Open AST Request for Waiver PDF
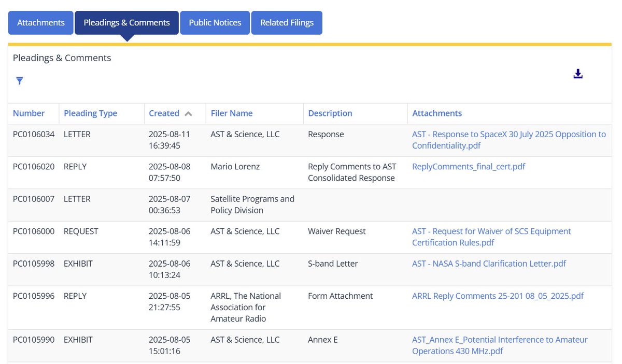The height and width of the screenshot is (364, 622). (491, 237)
